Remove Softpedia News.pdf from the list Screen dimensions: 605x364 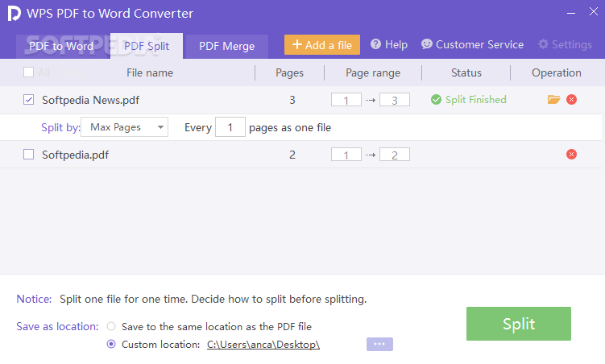click(x=571, y=100)
